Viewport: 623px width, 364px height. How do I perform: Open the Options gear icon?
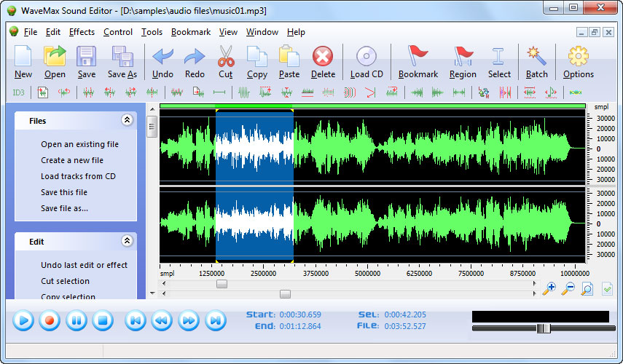pyautogui.click(x=578, y=57)
